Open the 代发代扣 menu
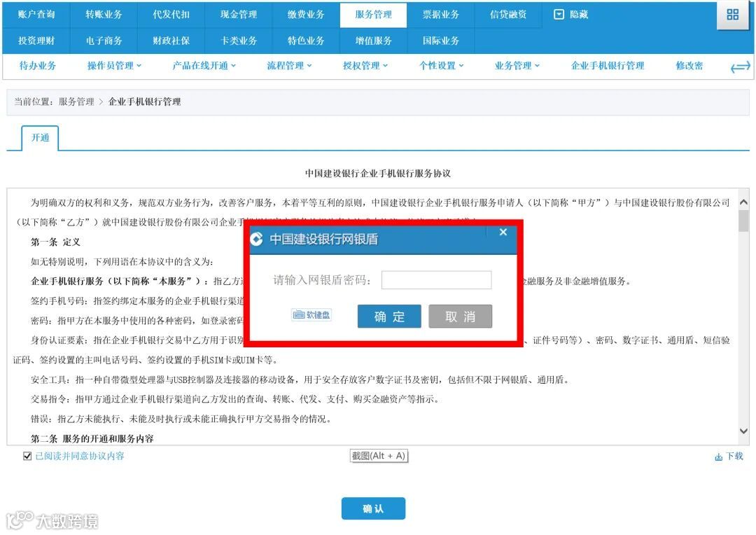The height and width of the screenshot is (535, 756). click(x=171, y=15)
